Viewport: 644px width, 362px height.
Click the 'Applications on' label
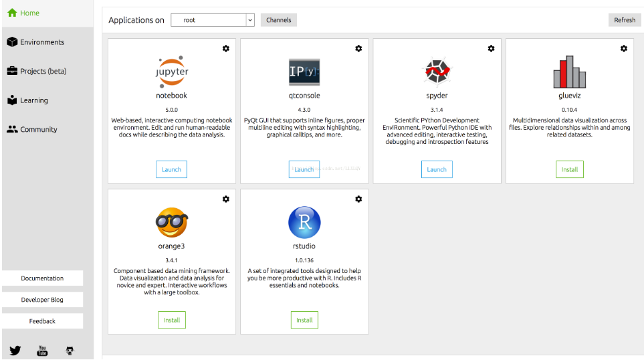136,20
